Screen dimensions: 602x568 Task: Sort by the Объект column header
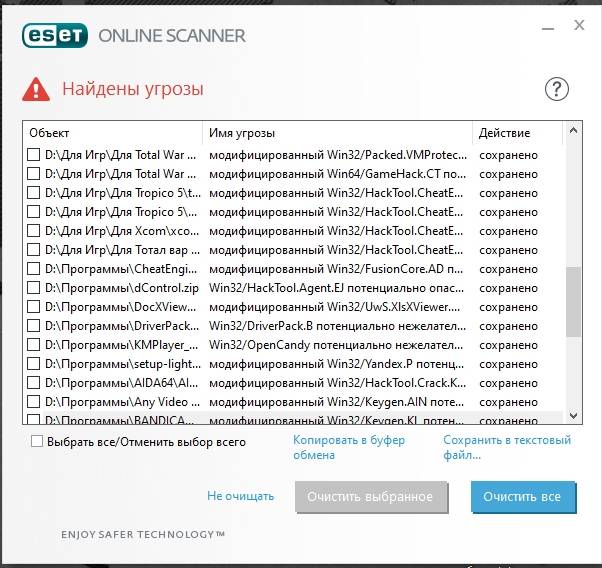[113, 133]
